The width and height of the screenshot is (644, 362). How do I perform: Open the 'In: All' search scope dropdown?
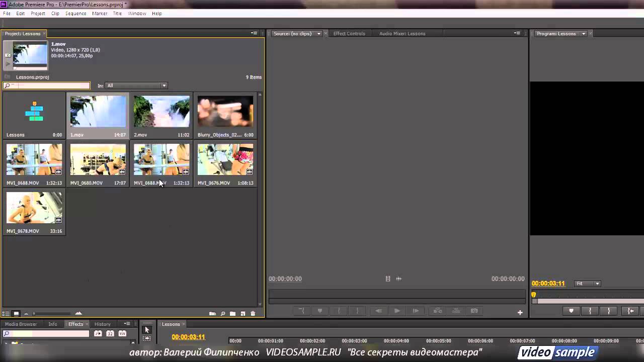click(x=136, y=85)
